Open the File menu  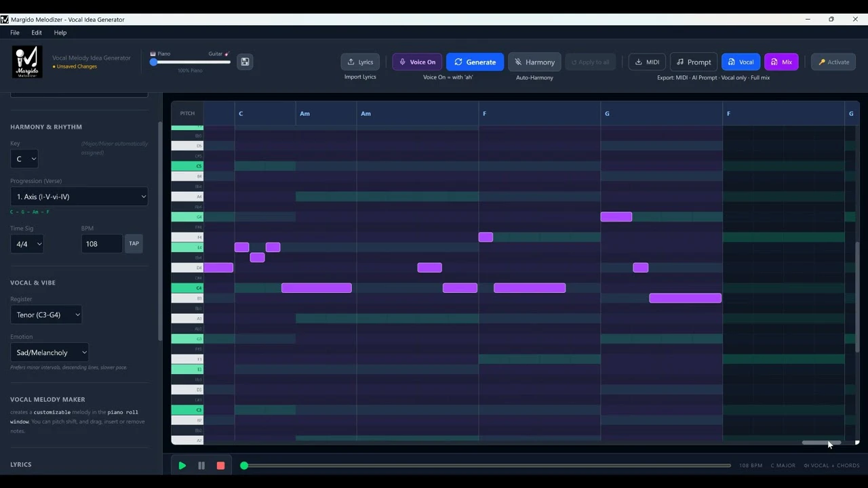(x=15, y=33)
